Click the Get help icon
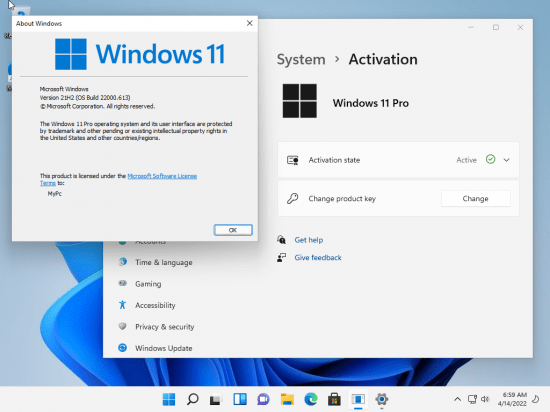This screenshot has width=550, height=412. (281, 240)
